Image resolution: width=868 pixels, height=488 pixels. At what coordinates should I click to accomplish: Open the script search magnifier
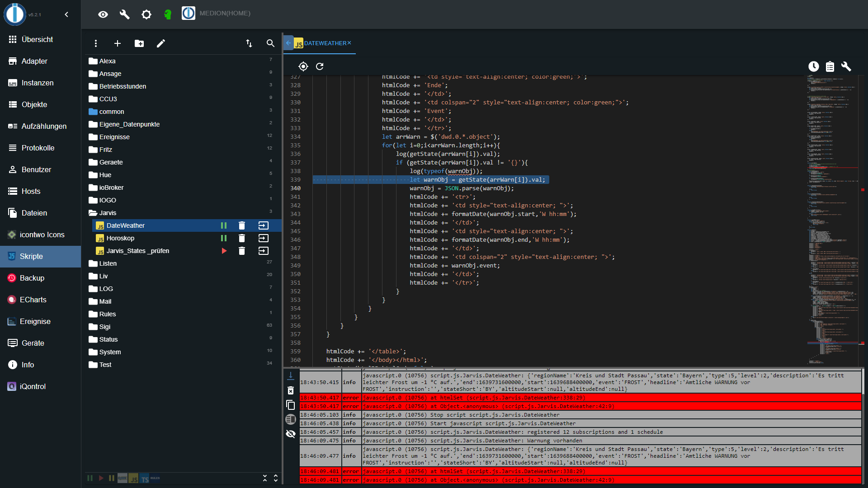point(270,43)
